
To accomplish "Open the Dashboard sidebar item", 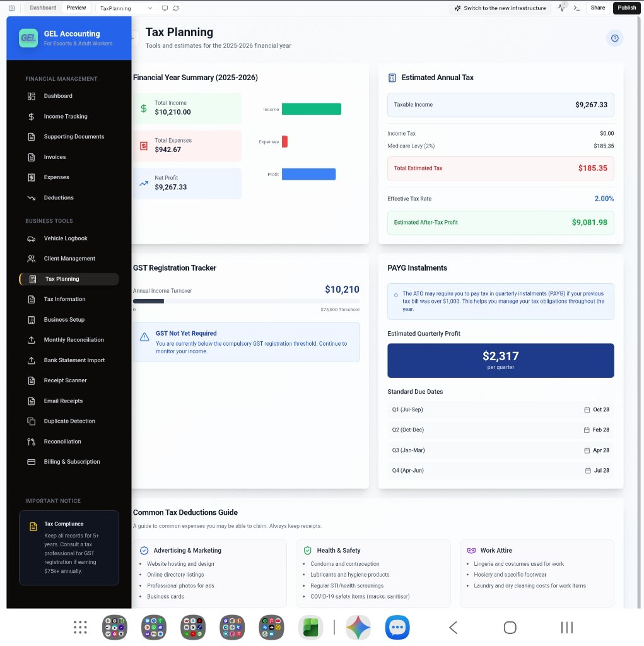I will 58,96.
